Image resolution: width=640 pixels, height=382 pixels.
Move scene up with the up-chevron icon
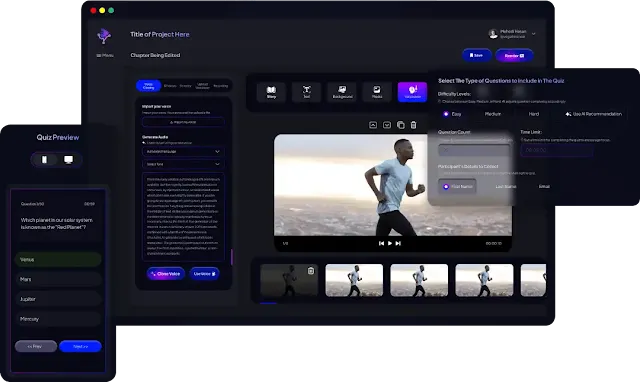point(373,125)
